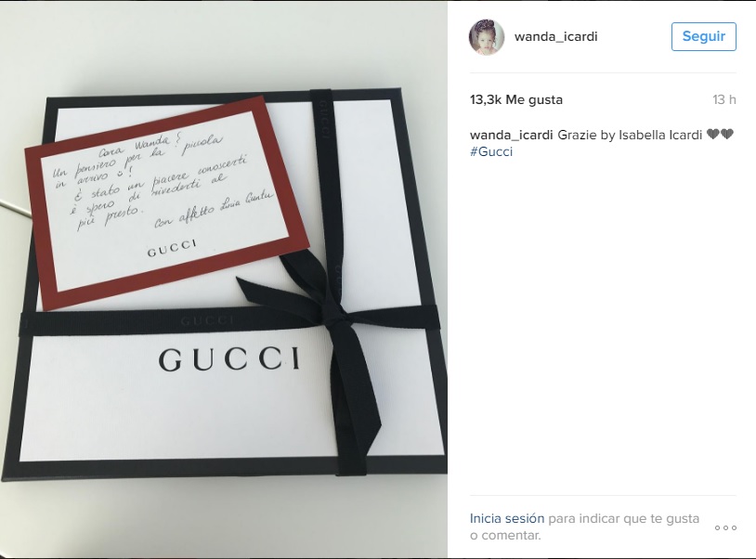The image size is (756, 559).
Task: Select the caption text Grazie by Isabella Icardi
Action: click(x=630, y=135)
